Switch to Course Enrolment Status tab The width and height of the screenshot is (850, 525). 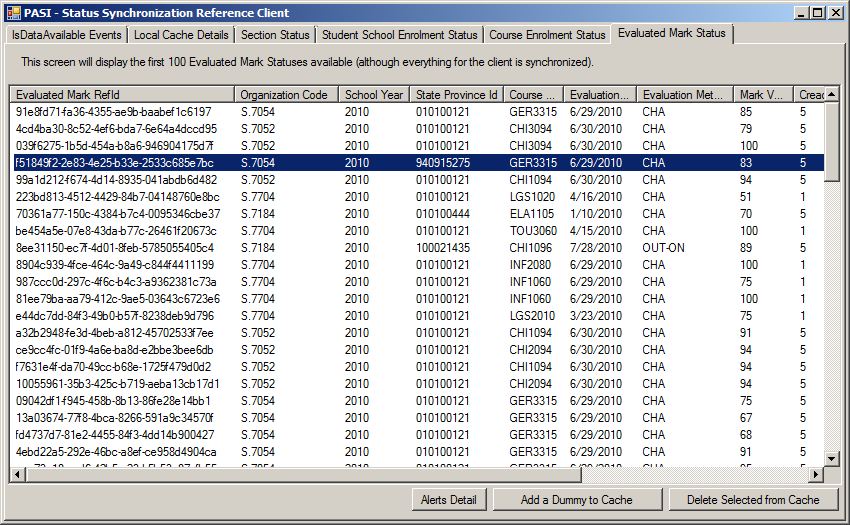pos(547,35)
